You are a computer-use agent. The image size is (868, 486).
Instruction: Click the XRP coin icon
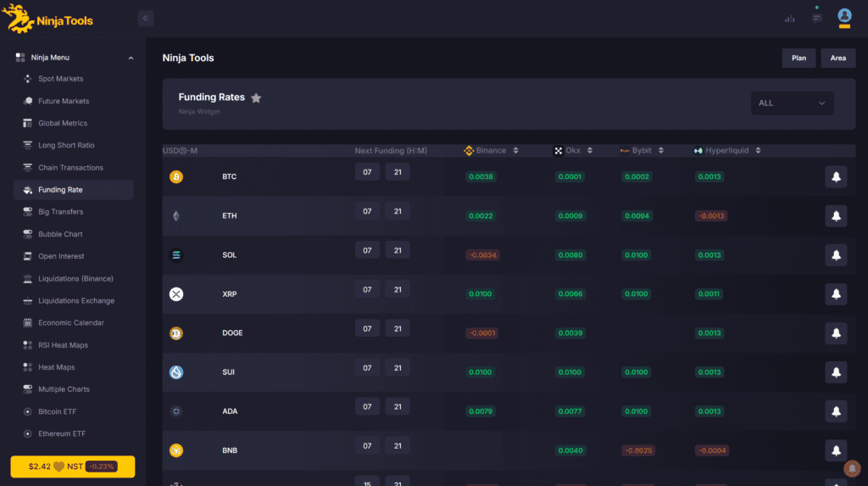(x=176, y=294)
